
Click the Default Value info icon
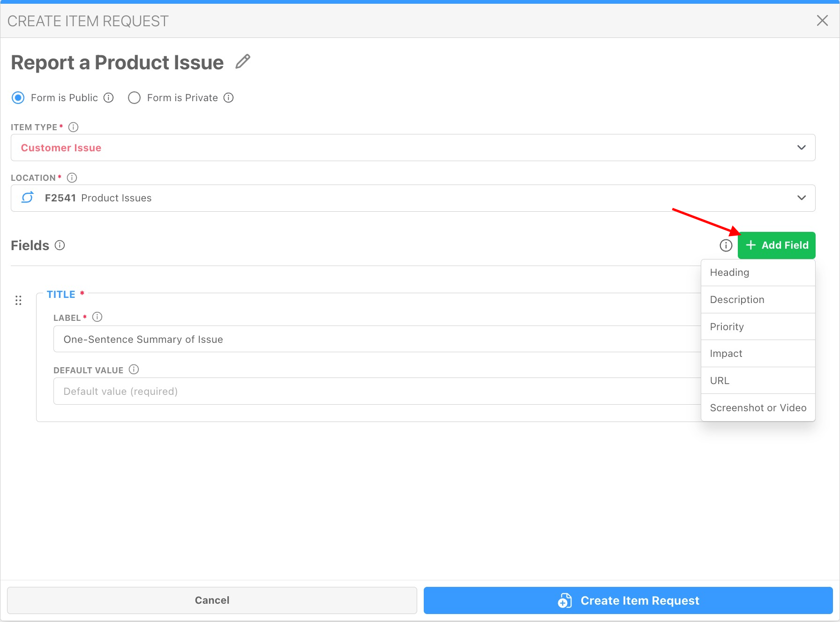coord(134,370)
